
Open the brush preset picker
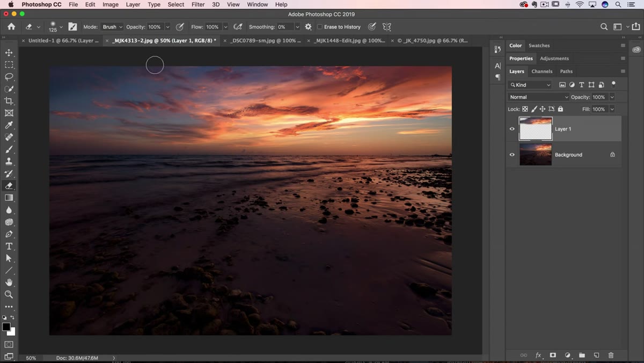pos(55,27)
